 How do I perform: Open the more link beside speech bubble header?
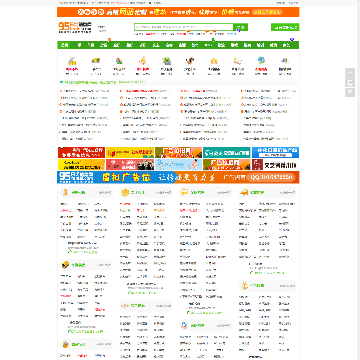coord(223,193)
